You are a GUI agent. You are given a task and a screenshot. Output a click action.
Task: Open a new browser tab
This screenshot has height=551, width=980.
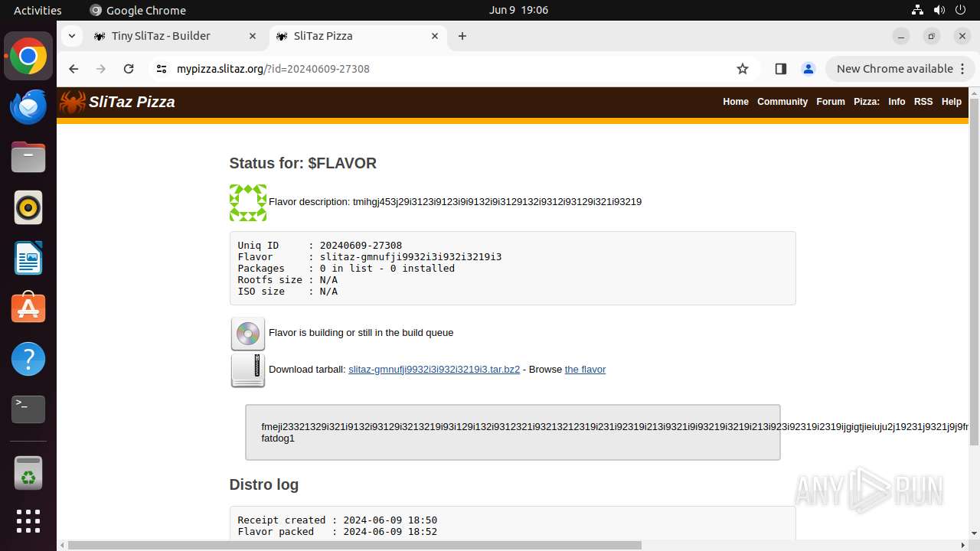tap(462, 36)
